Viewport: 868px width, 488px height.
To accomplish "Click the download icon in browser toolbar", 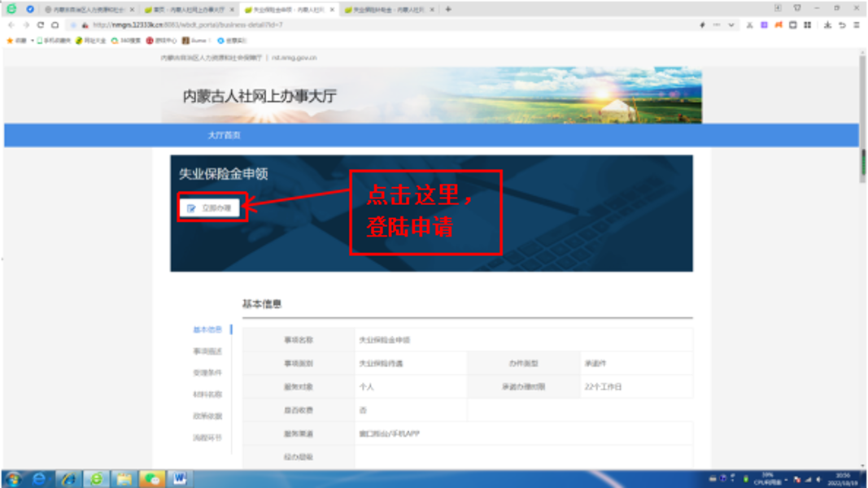I will 827,25.
